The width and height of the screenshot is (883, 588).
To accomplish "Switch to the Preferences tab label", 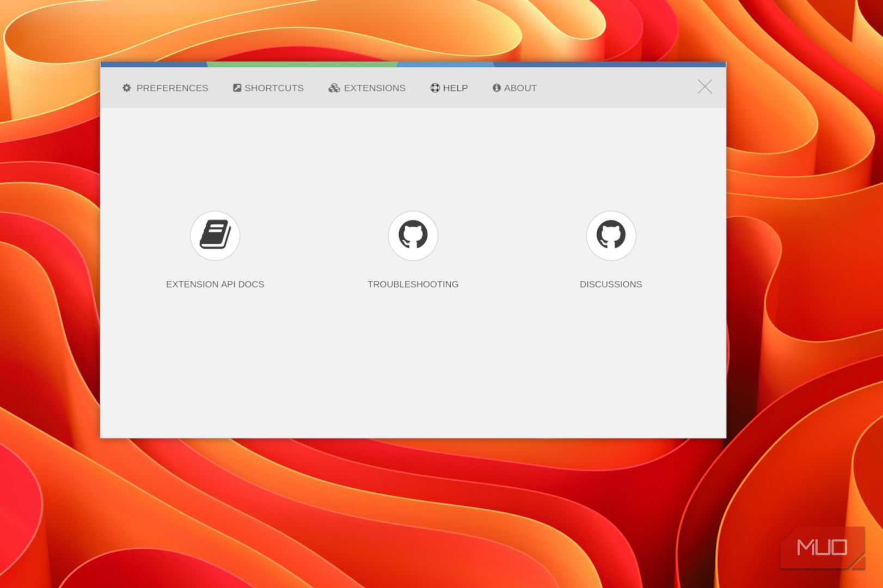I will [x=172, y=88].
